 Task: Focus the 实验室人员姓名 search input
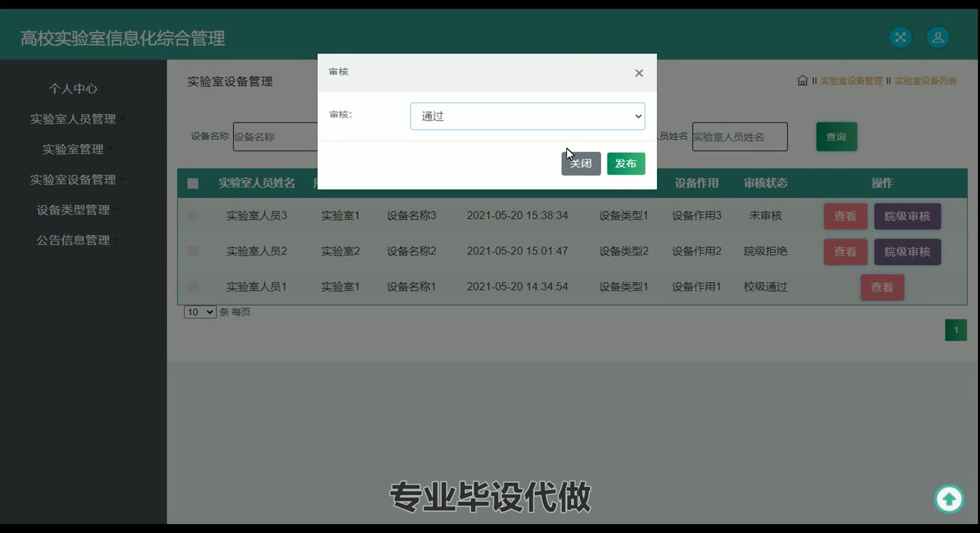[x=739, y=137]
